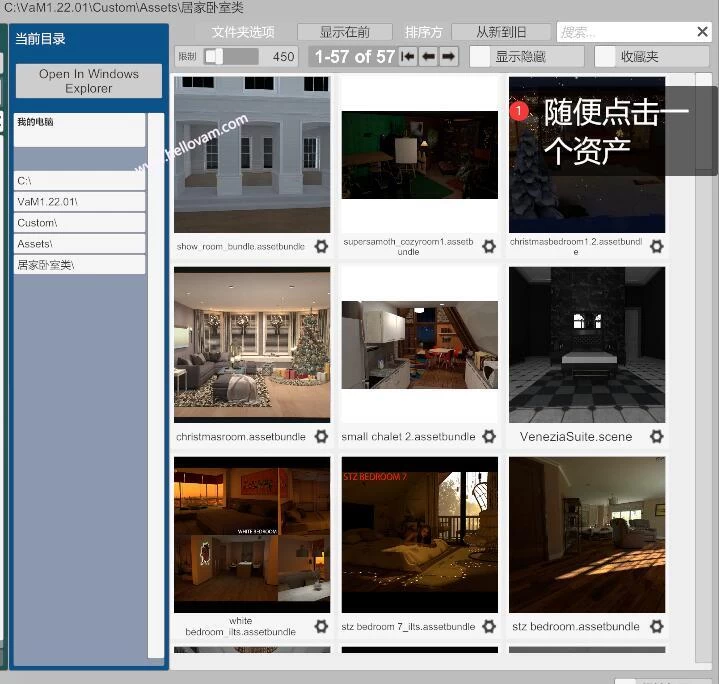Viewport: 719px width, 684px height.
Task: Click gear icon next to christmasroom.assetbundle
Action: coord(321,436)
